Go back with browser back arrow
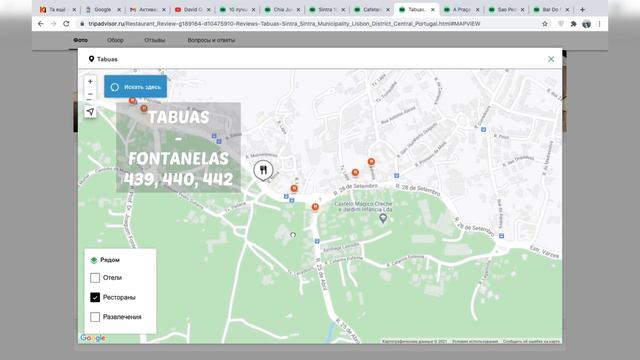640x360 pixels. click(x=40, y=24)
